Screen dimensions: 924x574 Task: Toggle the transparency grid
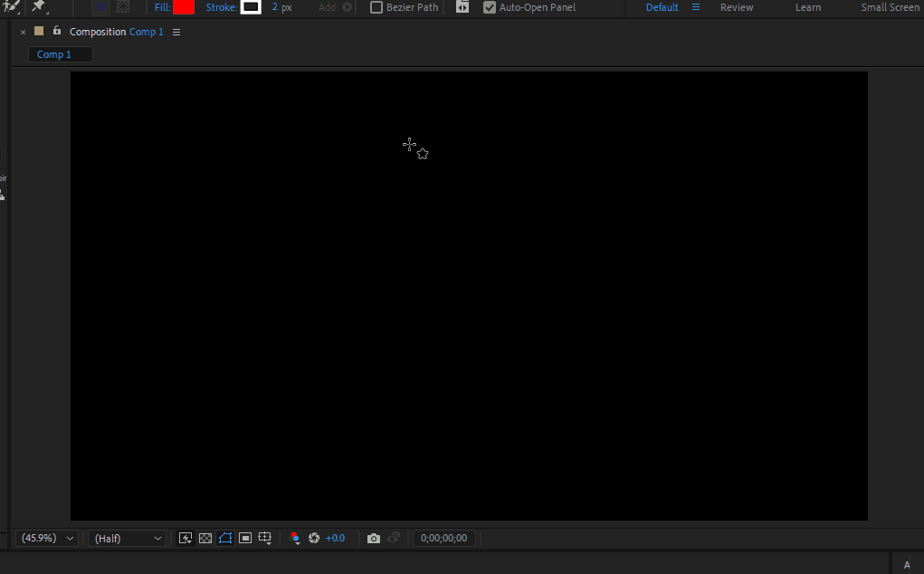(205, 538)
